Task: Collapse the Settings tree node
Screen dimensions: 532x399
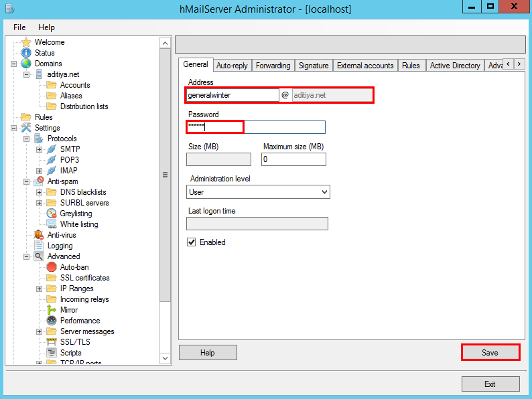Action: point(13,128)
